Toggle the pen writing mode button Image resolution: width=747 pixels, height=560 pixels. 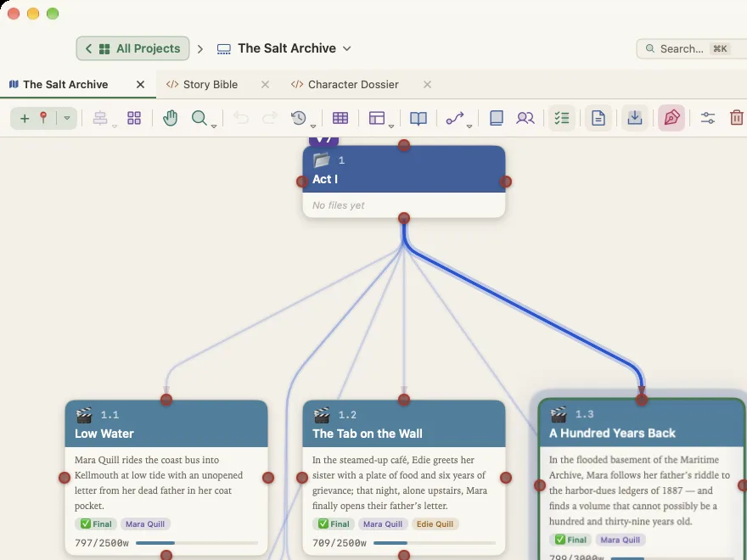coord(671,118)
